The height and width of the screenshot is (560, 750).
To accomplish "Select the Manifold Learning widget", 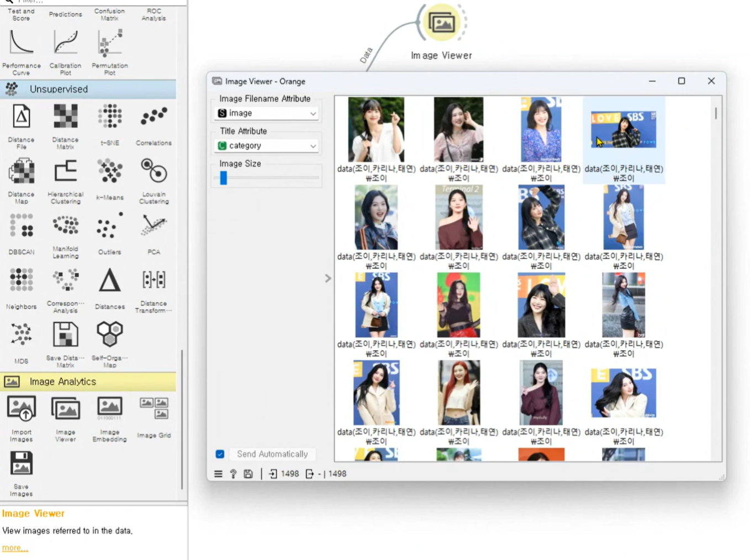I will [66, 236].
